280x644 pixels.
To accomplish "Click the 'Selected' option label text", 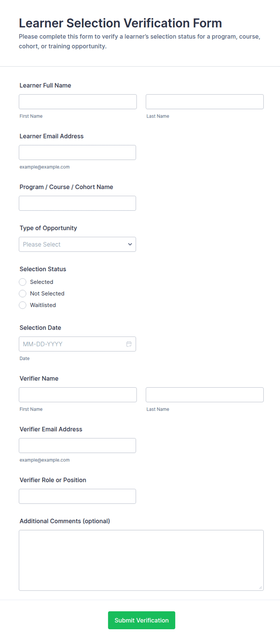I will (42, 282).
